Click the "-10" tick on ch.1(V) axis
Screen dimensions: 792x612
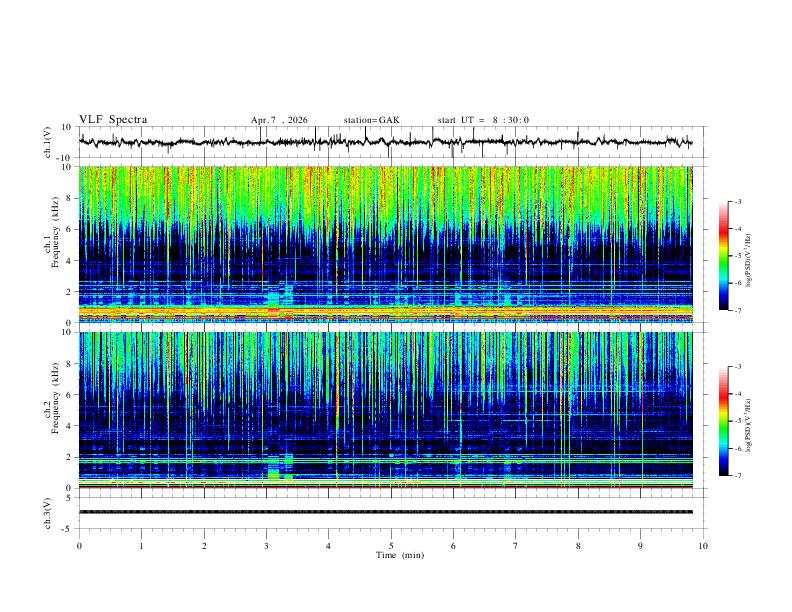tap(65, 158)
